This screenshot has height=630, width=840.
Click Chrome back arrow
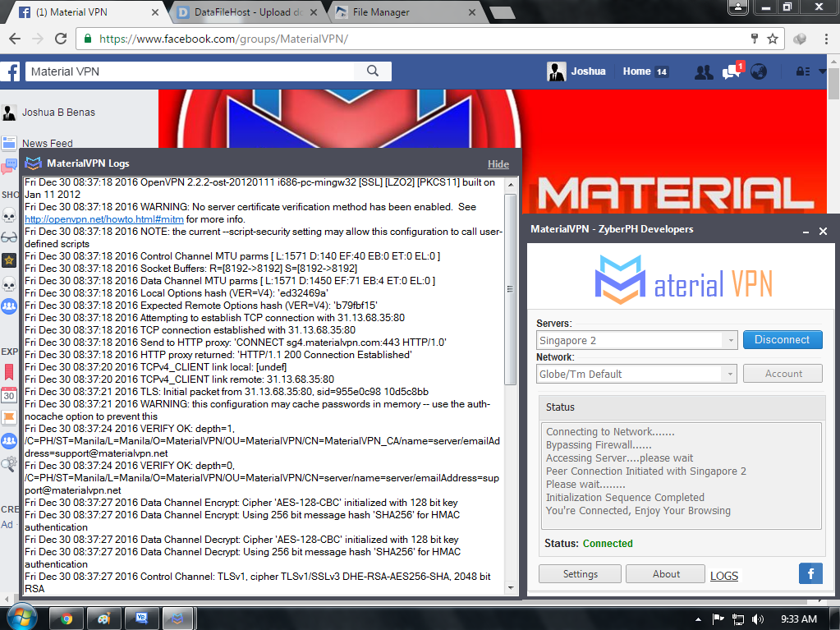pyautogui.click(x=15, y=39)
